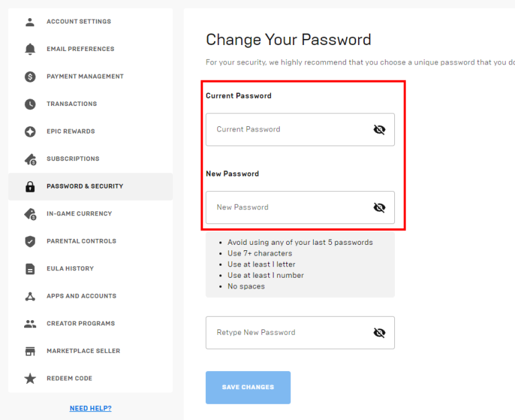This screenshot has height=420, width=515.
Task: Click the Parental Controls shield icon
Action: tap(30, 242)
